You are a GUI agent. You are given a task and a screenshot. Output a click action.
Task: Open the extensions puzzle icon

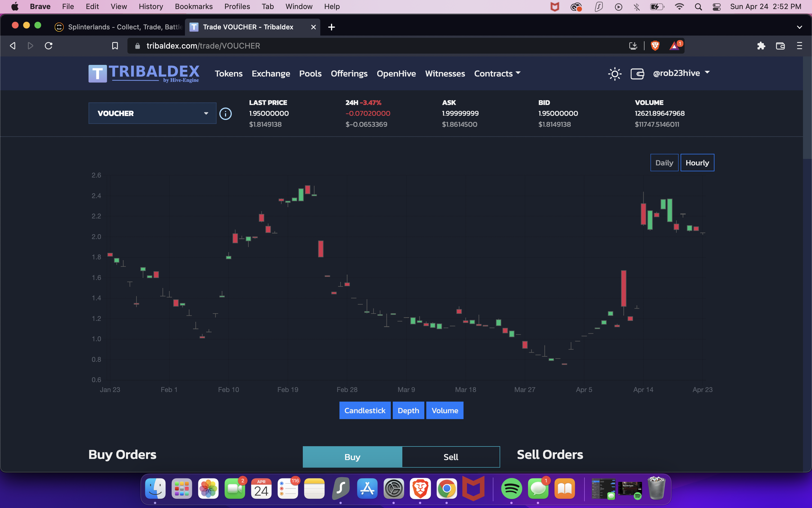[x=761, y=46]
